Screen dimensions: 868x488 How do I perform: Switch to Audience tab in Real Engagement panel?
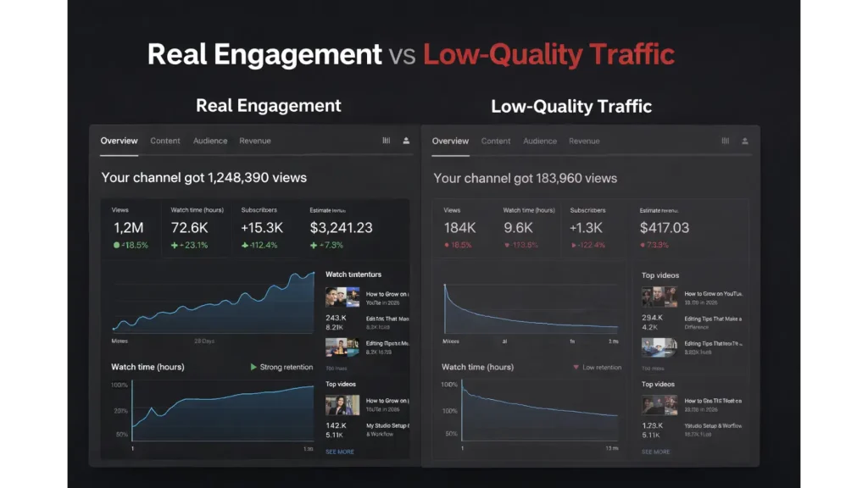click(210, 141)
